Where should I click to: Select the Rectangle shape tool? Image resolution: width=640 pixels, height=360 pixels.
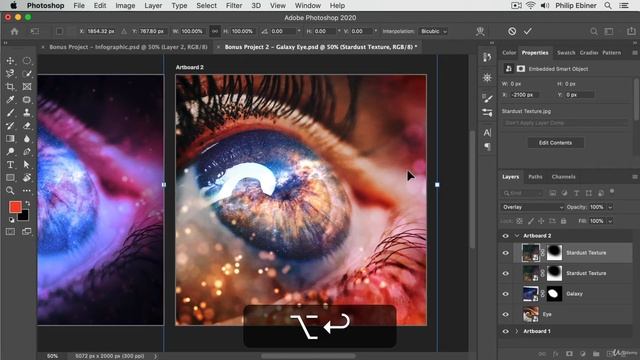[10, 178]
